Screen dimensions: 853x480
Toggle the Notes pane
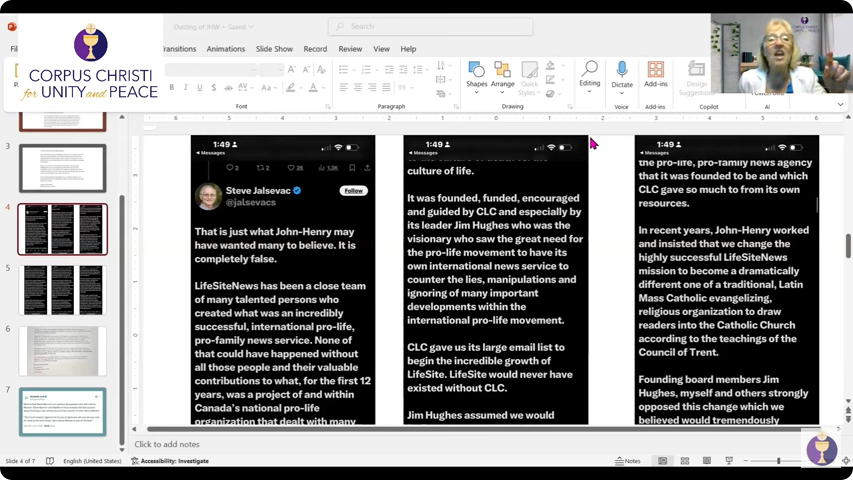[628, 461]
